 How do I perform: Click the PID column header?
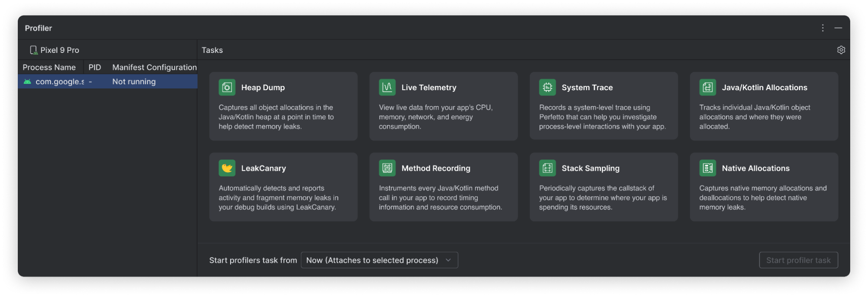[x=95, y=67]
